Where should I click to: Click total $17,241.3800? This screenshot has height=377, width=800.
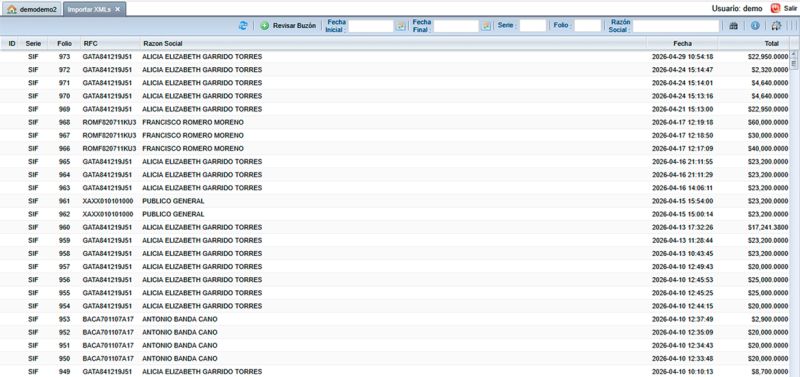(x=768, y=228)
